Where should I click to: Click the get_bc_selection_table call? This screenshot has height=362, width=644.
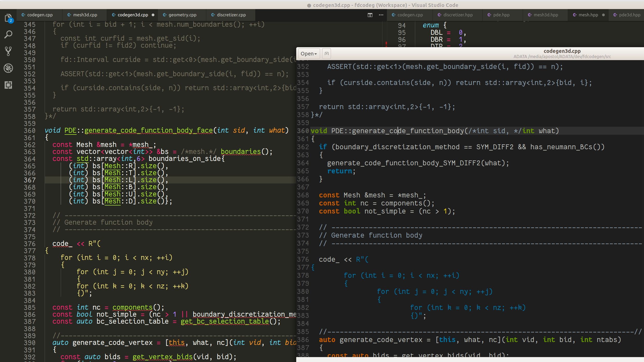(x=225, y=322)
